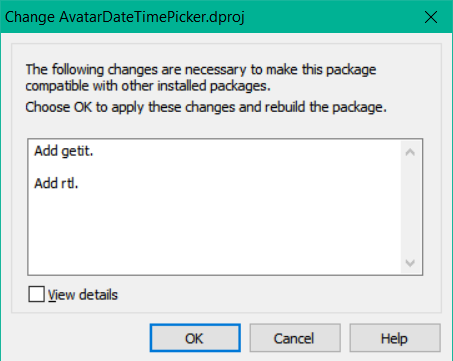Viewport: 453px width, 361px height.
Task: Click the 'View details' label text
Action: coord(83,295)
